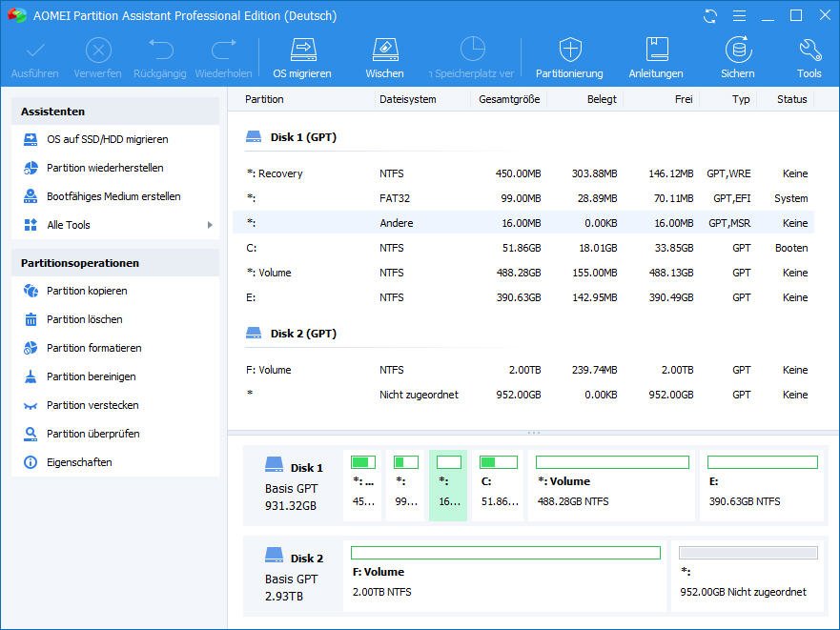This screenshot has width=840, height=630.
Task: Open OS auf SSD/HDD migrieren wizard
Action: [107, 139]
